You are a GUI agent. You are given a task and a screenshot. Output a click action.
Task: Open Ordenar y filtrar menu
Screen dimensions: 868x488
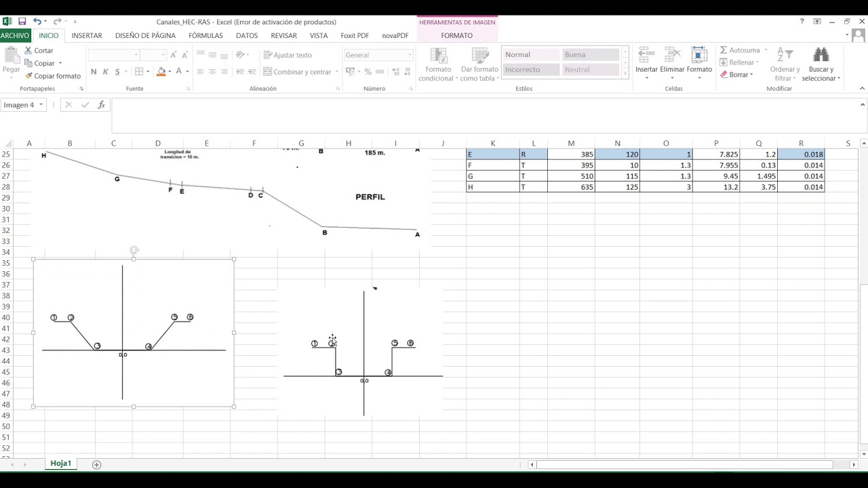[785, 64]
